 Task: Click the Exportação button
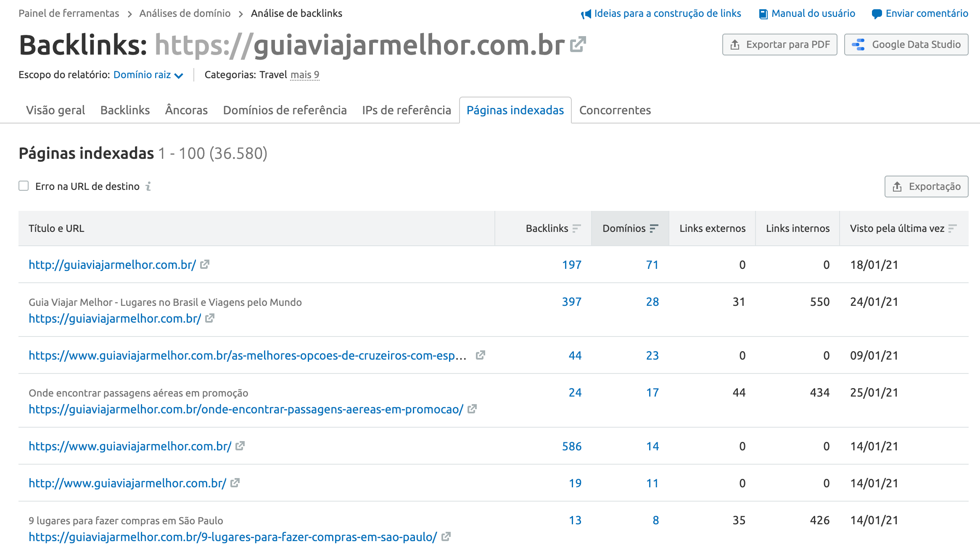[927, 187]
